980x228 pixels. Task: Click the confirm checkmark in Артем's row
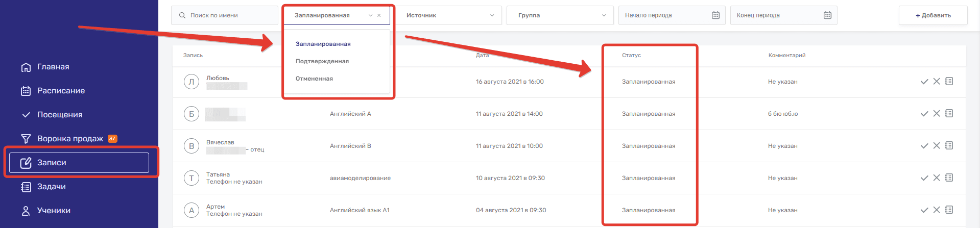pos(924,210)
